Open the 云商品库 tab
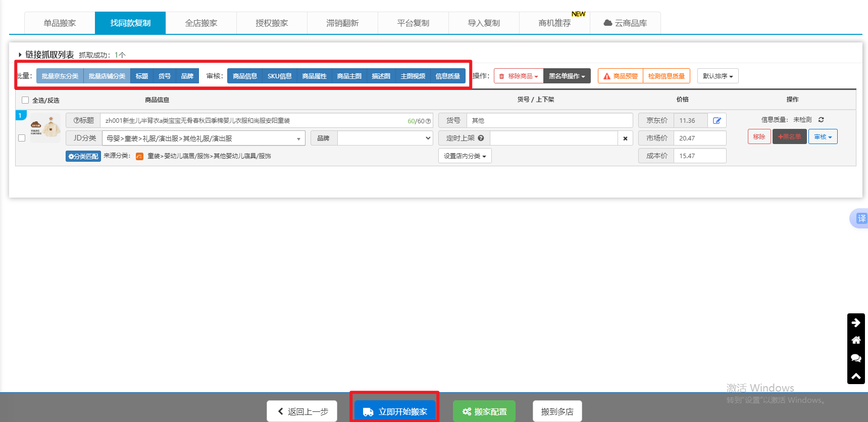 (625, 23)
